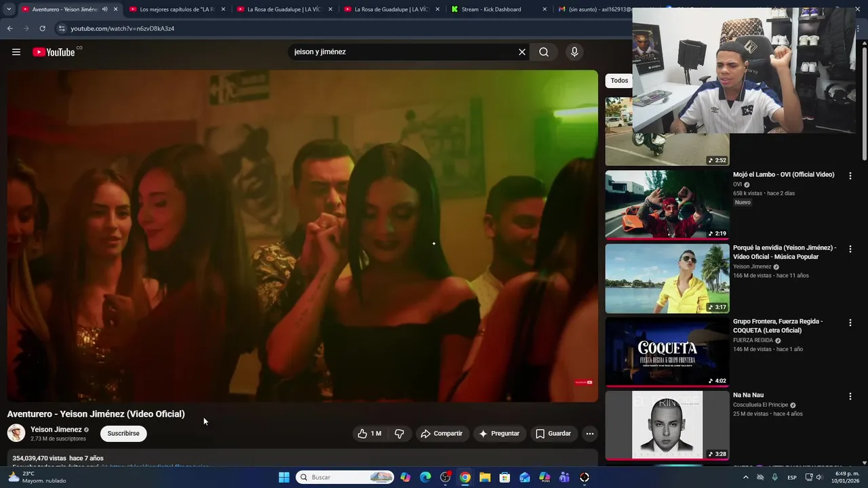Run search with magnifier button
868x488 pixels.
(544, 52)
